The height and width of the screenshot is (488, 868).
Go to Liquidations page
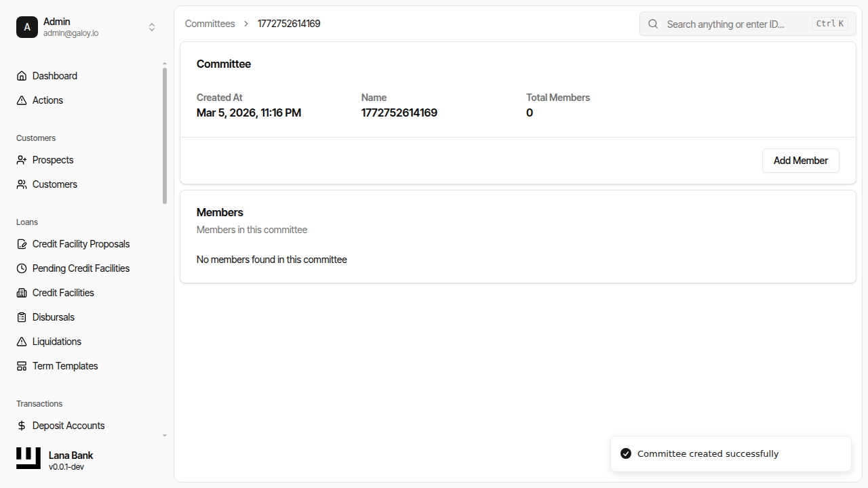point(57,342)
